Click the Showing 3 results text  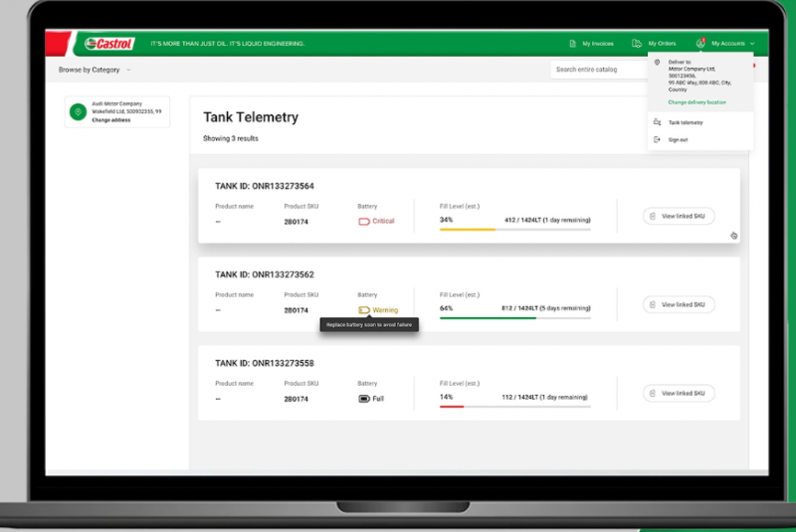point(231,138)
